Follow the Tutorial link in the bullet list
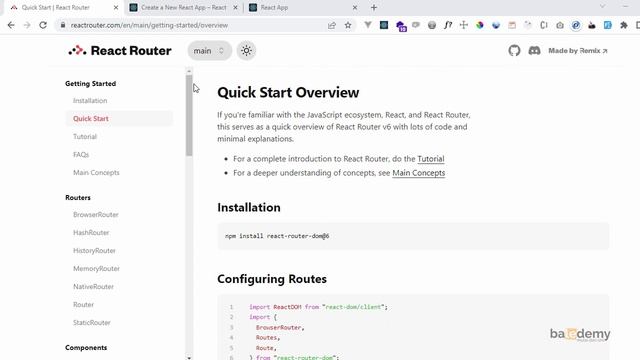Image resolution: width=640 pixels, height=360 pixels. (431, 159)
